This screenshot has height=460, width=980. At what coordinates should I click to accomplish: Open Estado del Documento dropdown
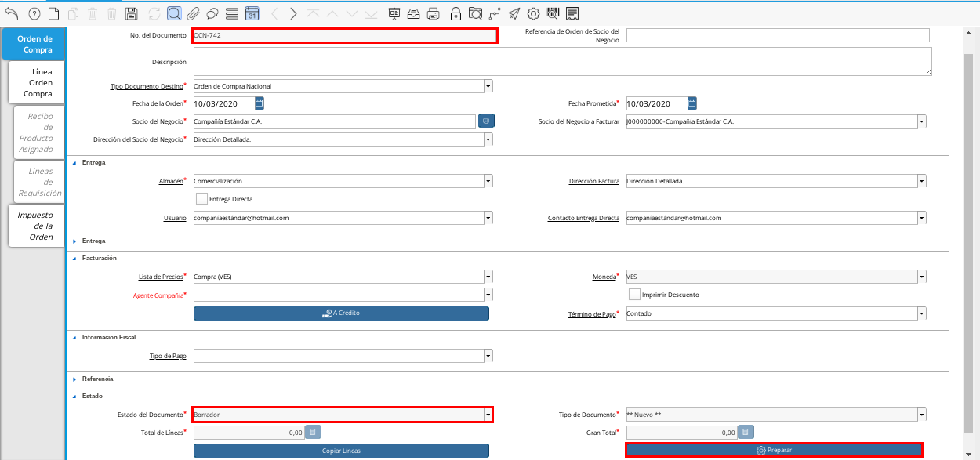(488, 414)
